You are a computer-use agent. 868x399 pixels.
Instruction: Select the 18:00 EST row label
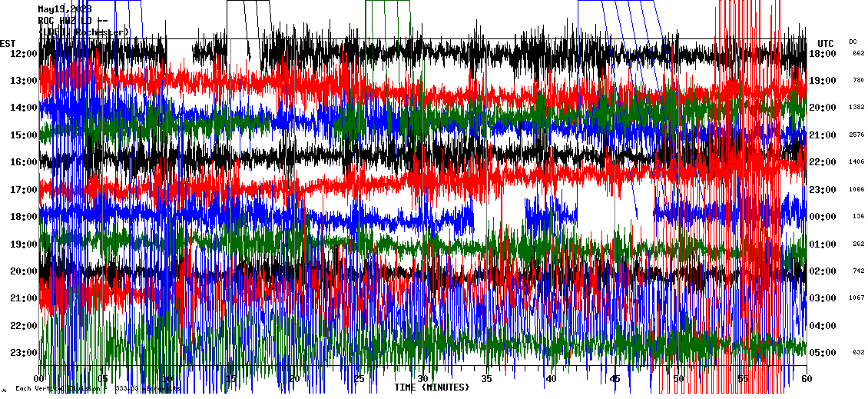[24, 217]
